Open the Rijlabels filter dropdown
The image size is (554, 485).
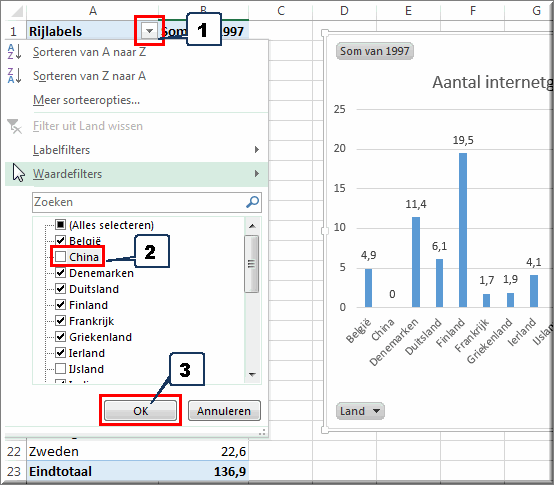tap(149, 31)
